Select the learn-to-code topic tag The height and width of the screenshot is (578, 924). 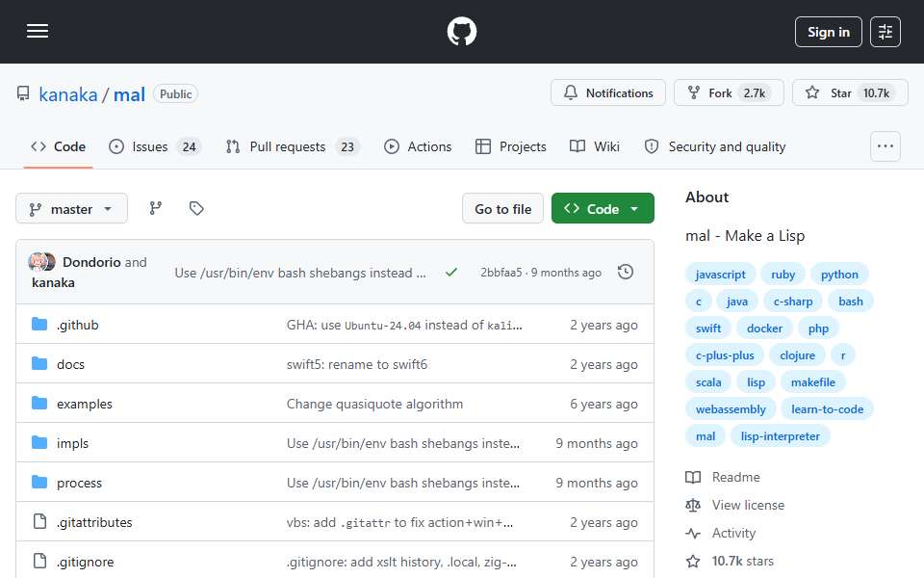point(827,410)
